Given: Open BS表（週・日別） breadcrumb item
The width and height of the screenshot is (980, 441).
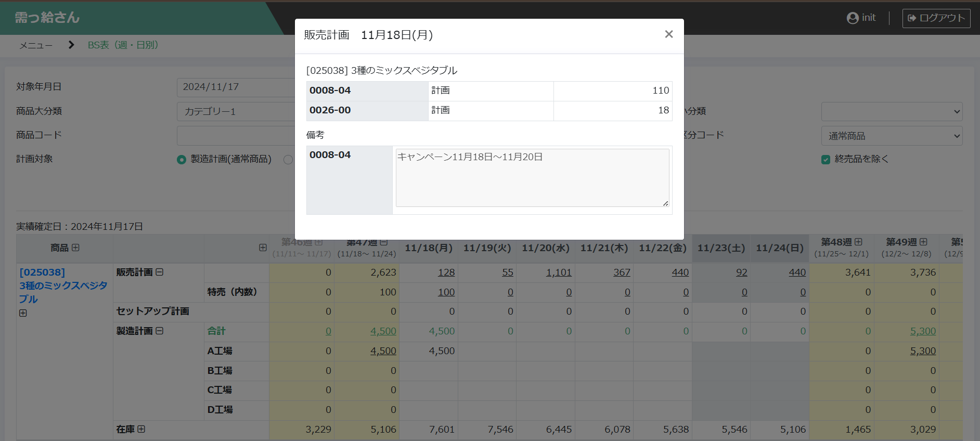Looking at the screenshot, I should 123,45.
